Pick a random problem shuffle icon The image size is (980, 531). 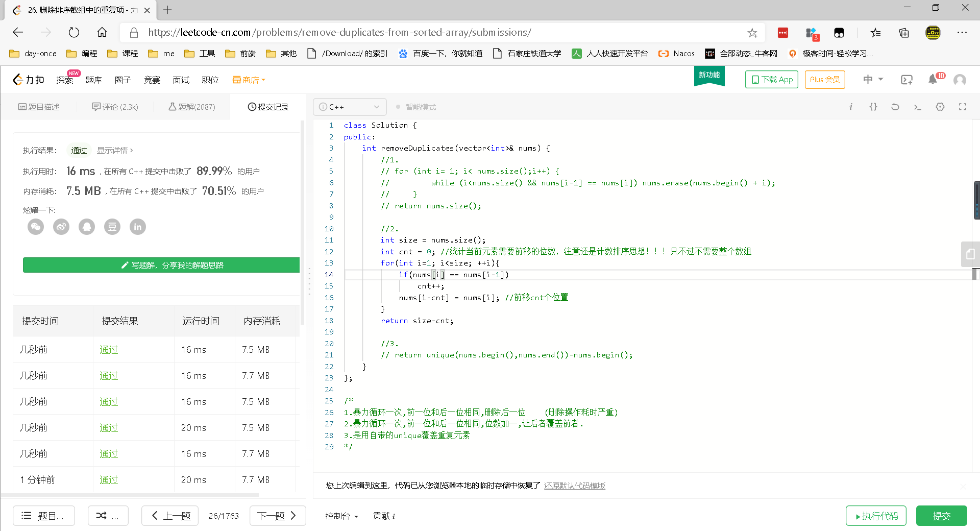coord(108,516)
